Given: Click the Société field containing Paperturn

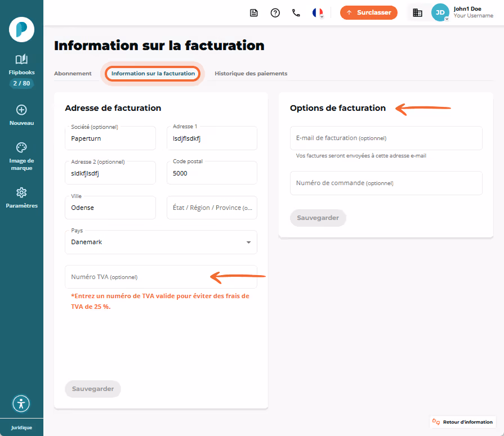Looking at the screenshot, I should pos(110,138).
